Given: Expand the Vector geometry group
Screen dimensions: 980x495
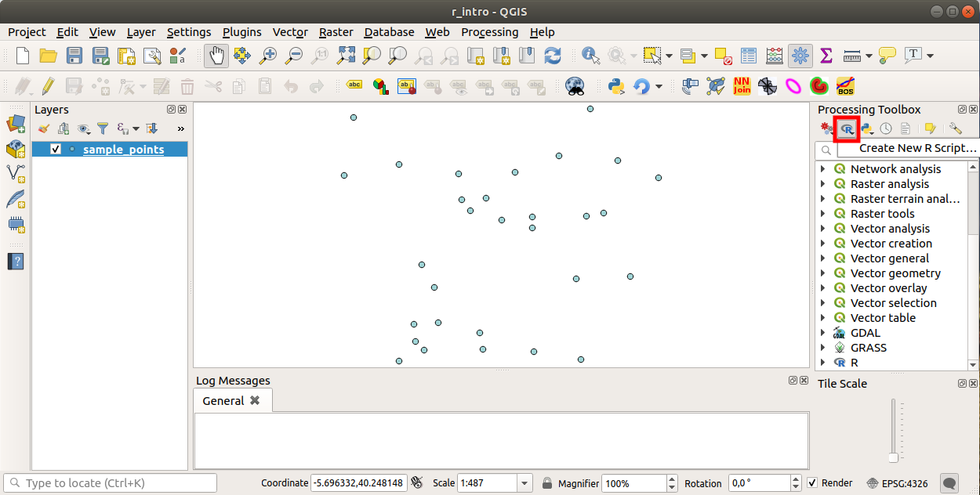Looking at the screenshot, I should pos(822,273).
